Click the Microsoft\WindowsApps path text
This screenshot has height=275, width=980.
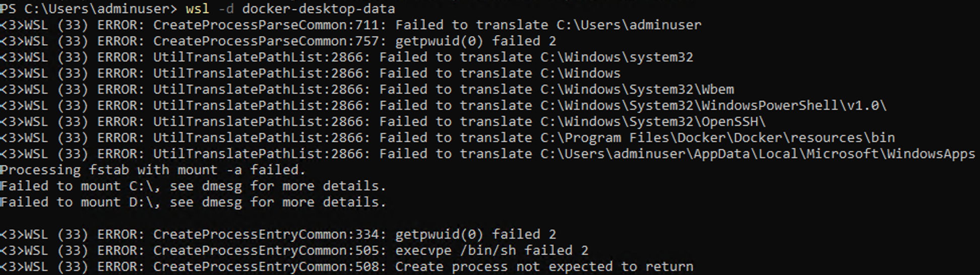(x=891, y=154)
